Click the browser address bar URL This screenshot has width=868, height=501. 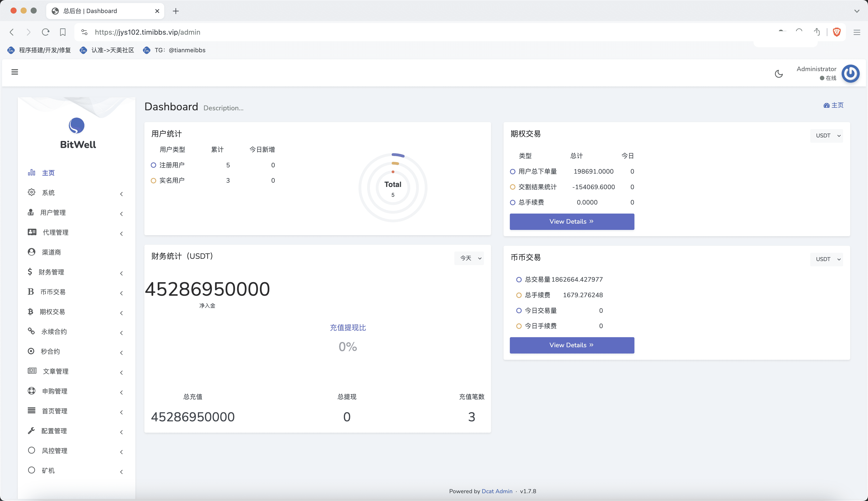(147, 32)
